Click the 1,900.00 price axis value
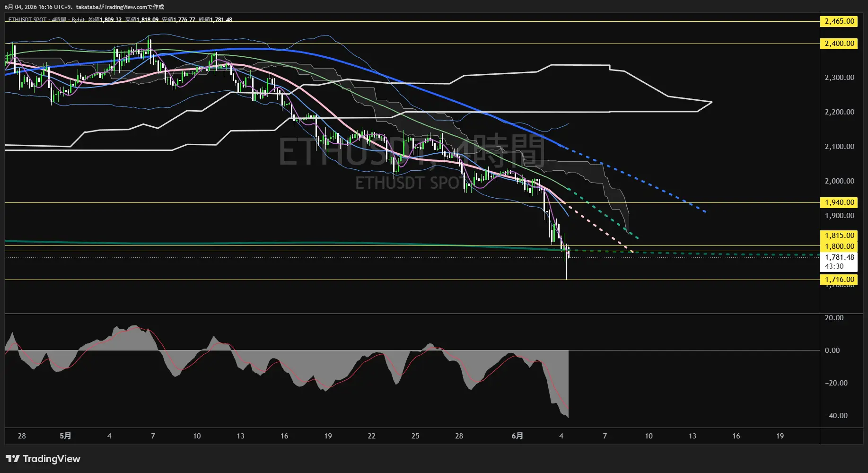This screenshot has height=473, width=868. (840, 216)
